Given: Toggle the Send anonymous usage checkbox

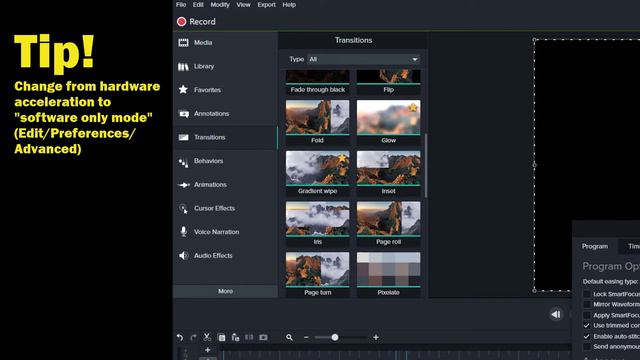Looking at the screenshot, I should coord(587,347).
